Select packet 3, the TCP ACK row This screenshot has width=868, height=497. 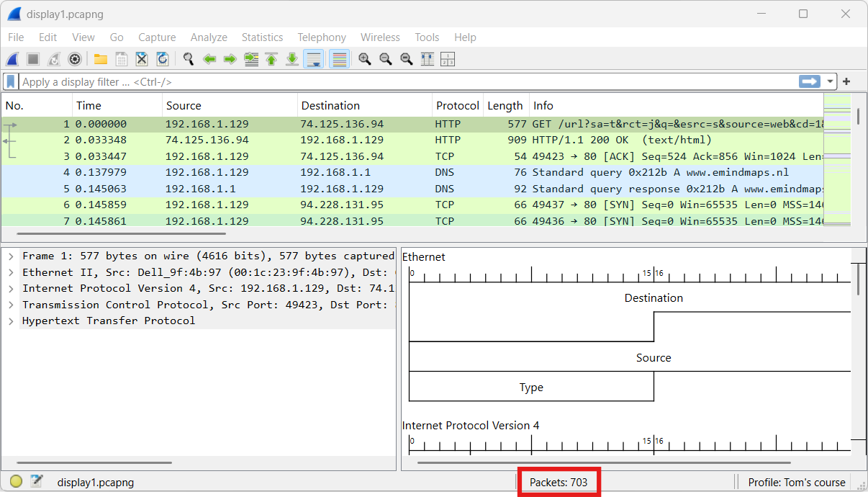[x=412, y=156]
